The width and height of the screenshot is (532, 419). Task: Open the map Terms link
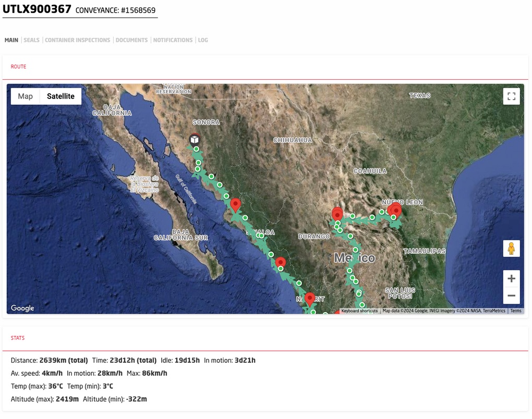pos(516,311)
